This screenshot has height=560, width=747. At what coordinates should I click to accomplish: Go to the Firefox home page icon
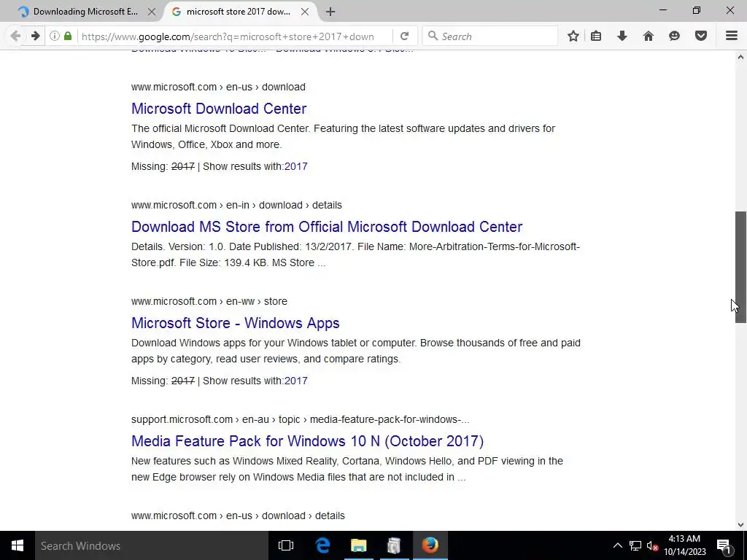click(x=649, y=36)
